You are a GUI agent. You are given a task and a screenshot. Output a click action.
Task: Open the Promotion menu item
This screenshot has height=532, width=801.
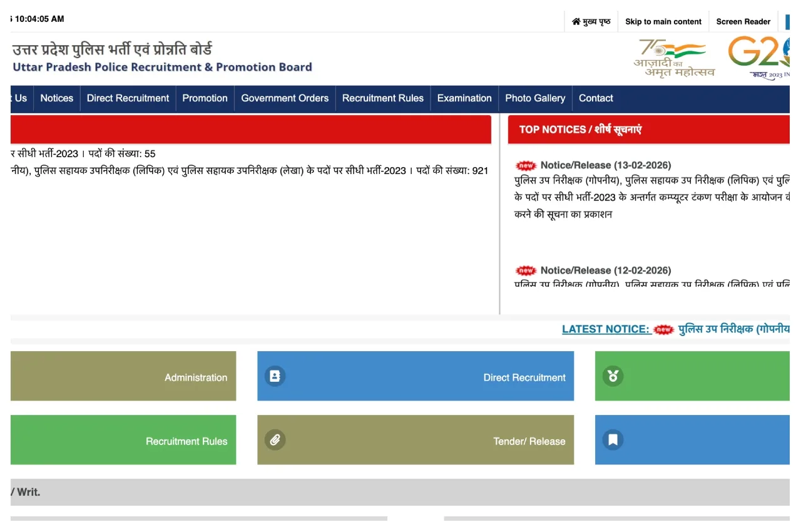coord(205,98)
